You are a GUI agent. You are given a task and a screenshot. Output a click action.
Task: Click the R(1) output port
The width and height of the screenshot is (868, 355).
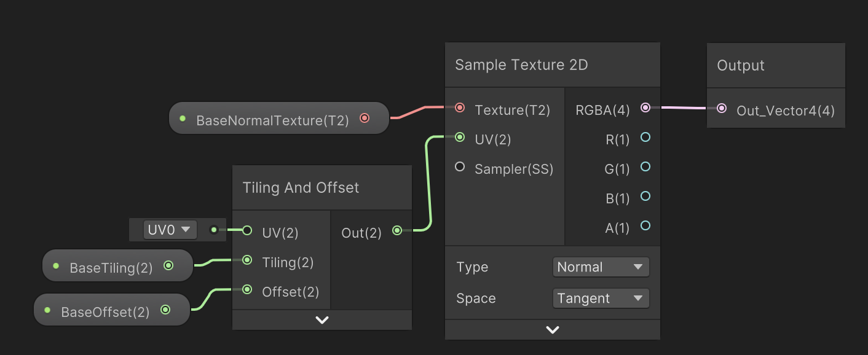pos(645,138)
